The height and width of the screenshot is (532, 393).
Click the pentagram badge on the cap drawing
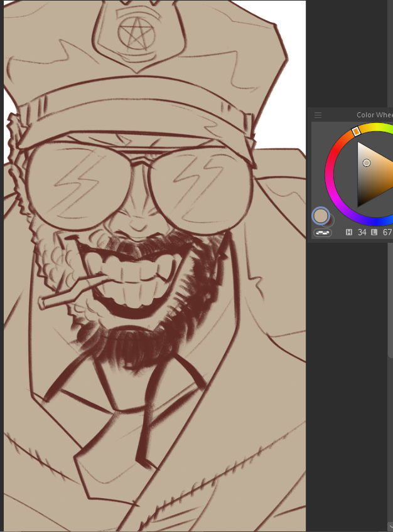[136, 33]
